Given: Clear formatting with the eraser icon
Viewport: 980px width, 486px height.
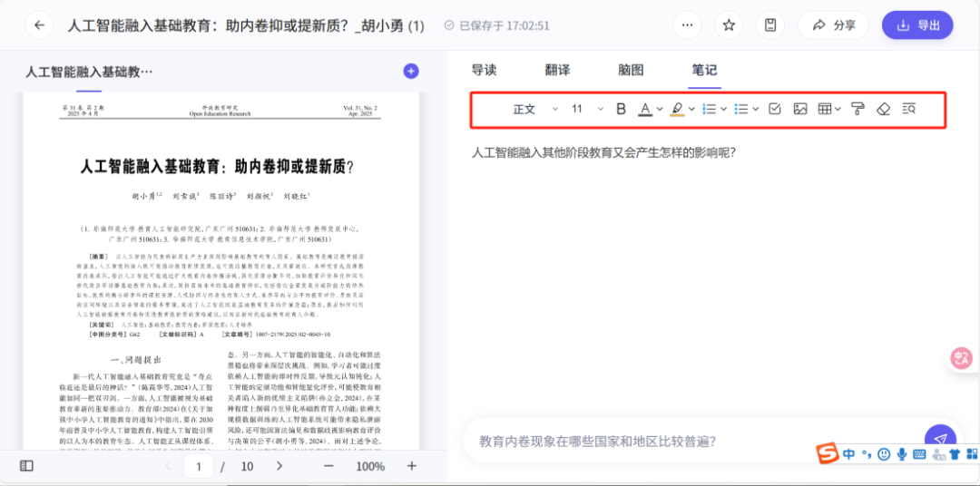Looking at the screenshot, I should click(883, 110).
